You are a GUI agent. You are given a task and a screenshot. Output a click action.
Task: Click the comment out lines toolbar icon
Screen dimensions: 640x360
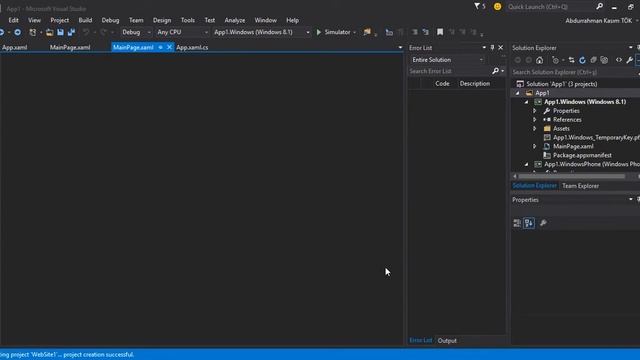click(415, 32)
